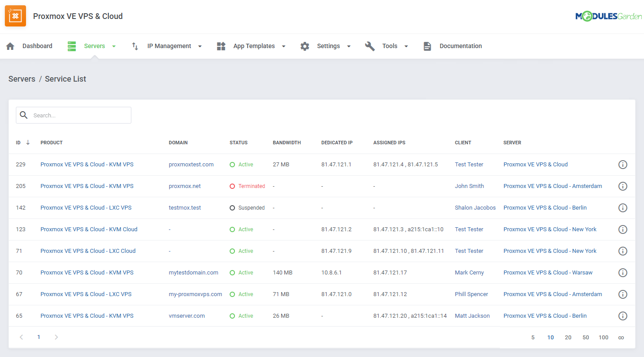The image size is (644, 357).
Task: Open the IP Management dropdown
Action: click(x=200, y=46)
